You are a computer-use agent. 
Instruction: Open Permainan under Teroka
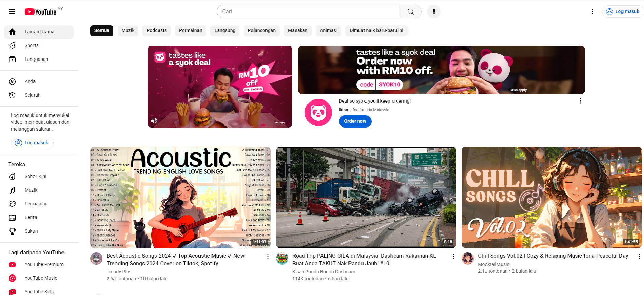pyautogui.click(x=39, y=204)
